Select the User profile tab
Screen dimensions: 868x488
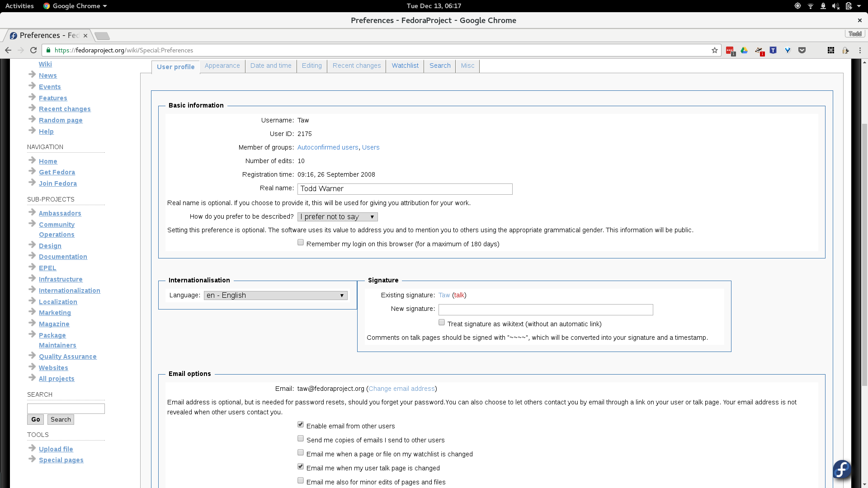(x=175, y=67)
